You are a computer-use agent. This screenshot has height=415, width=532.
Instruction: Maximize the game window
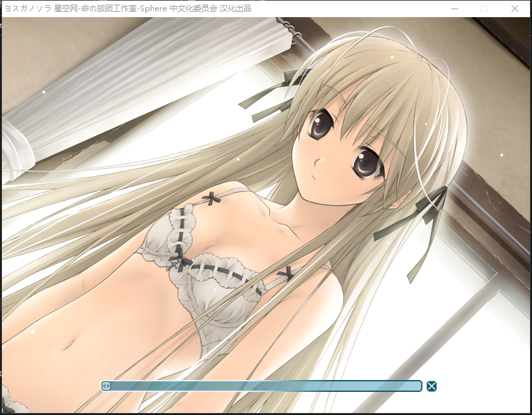point(484,9)
